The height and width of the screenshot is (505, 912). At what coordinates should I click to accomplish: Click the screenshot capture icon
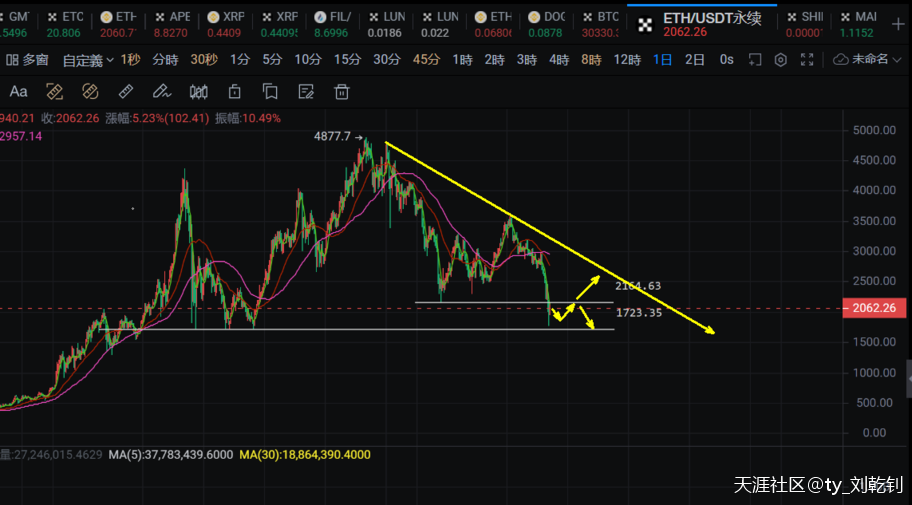click(x=757, y=60)
